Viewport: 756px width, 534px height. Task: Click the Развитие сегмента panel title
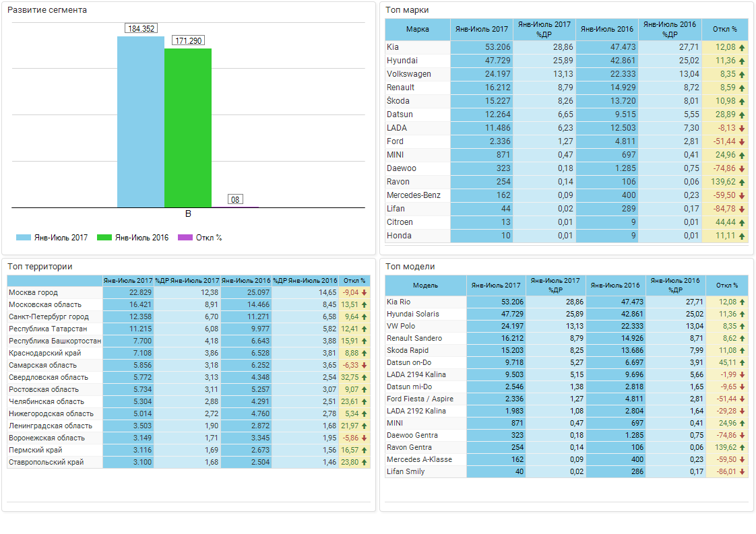47,10
